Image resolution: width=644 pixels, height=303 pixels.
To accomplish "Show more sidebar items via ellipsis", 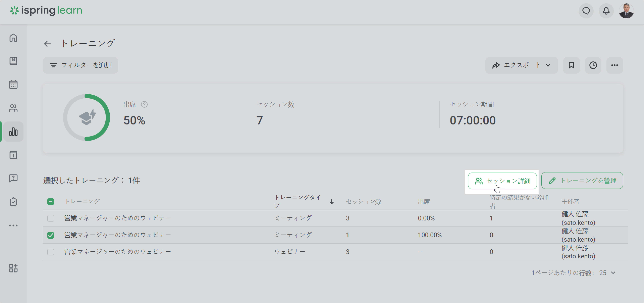I will pyautogui.click(x=13, y=225).
